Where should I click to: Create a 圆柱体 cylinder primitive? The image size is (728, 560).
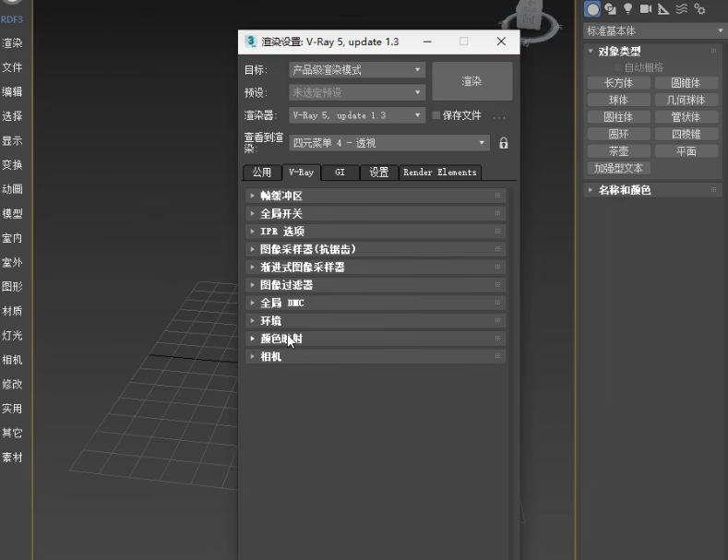[x=618, y=117]
